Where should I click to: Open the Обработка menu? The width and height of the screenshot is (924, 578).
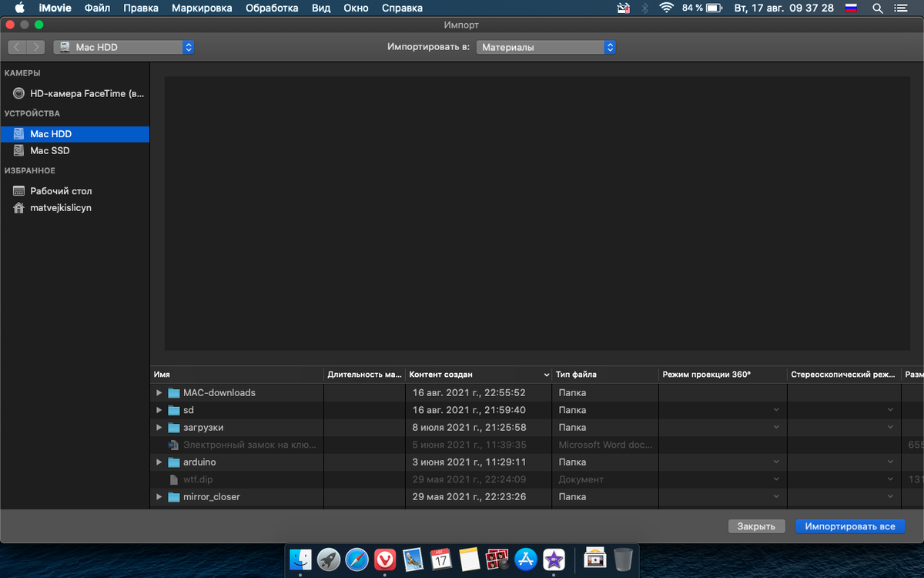tap(272, 8)
